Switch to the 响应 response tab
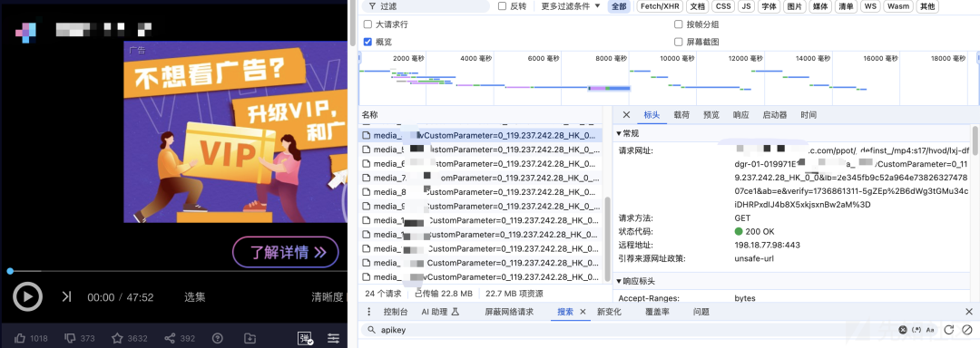This screenshot has width=980, height=348. [x=740, y=115]
